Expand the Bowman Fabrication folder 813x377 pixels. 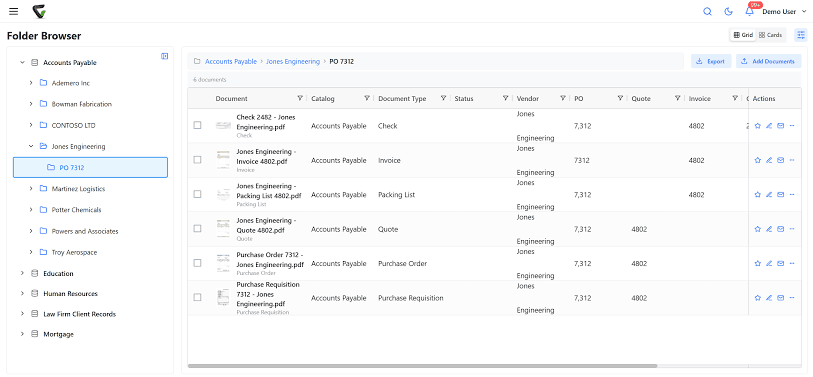31,104
